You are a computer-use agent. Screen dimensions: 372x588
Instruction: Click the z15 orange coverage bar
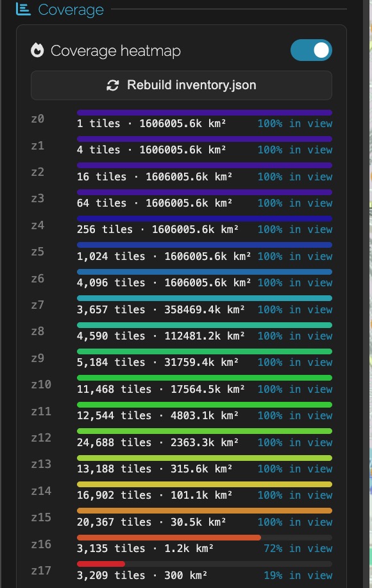point(205,511)
